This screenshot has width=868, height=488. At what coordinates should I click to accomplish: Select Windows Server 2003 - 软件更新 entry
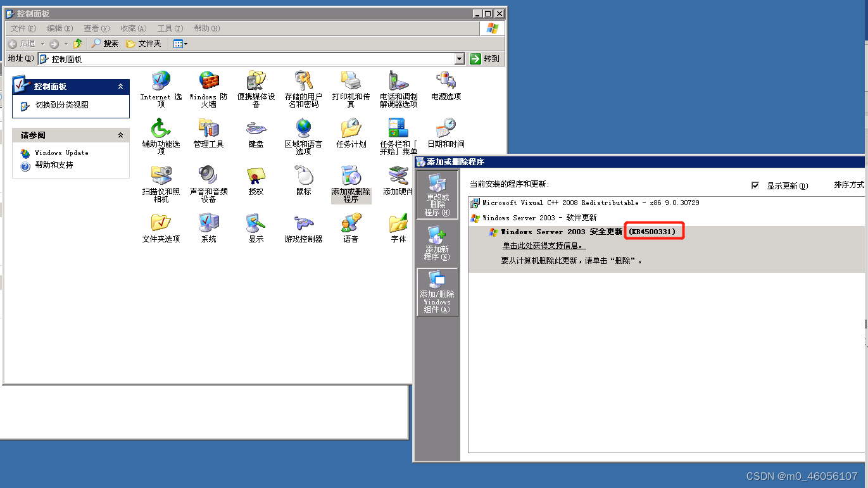666,218
